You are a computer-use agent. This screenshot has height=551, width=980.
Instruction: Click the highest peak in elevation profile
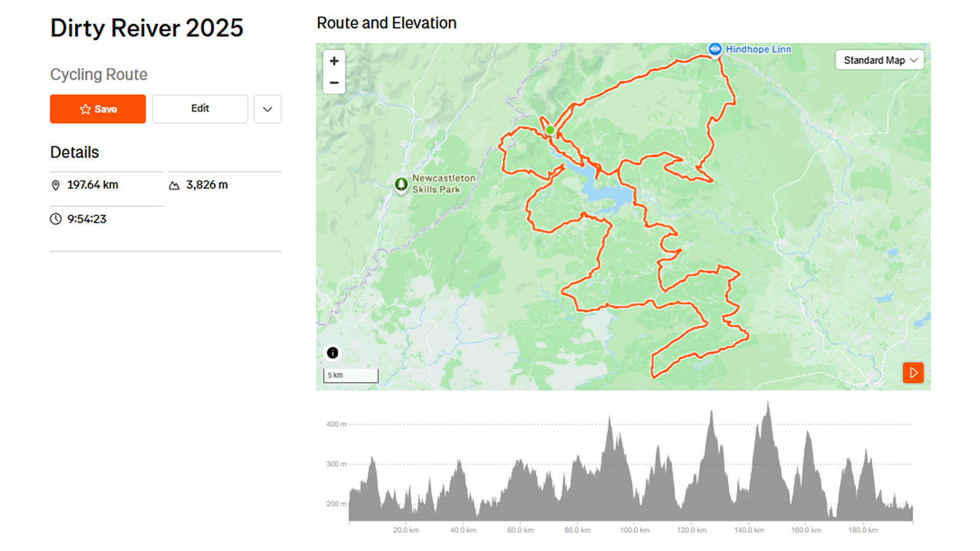click(x=768, y=404)
